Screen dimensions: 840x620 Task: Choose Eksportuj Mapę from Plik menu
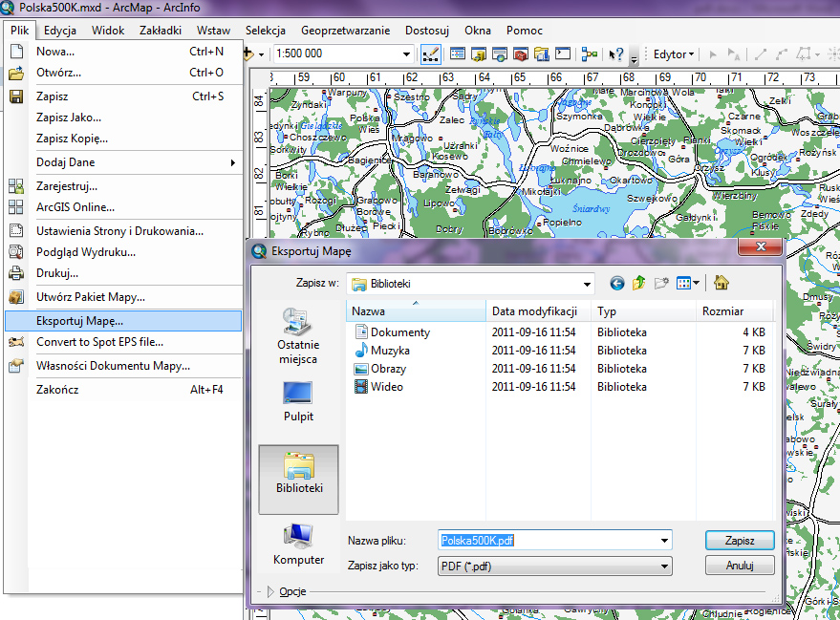point(123,321)
